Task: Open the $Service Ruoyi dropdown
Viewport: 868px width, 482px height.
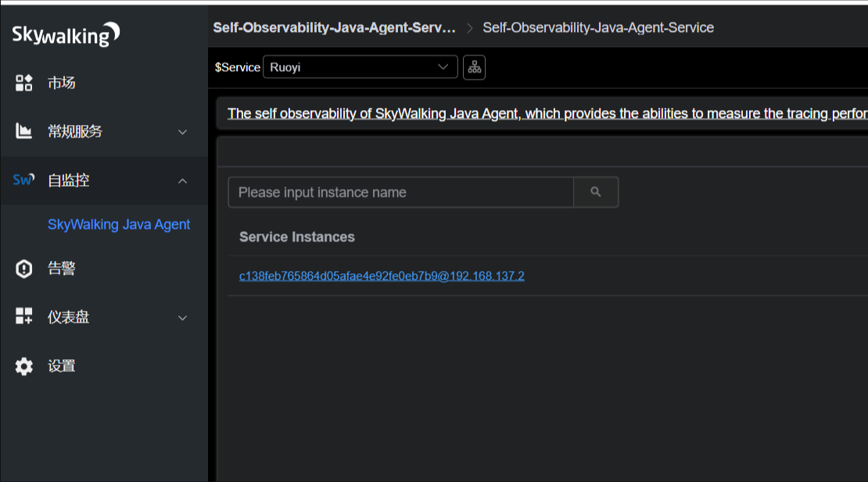Action: click(x=360, y=67)
